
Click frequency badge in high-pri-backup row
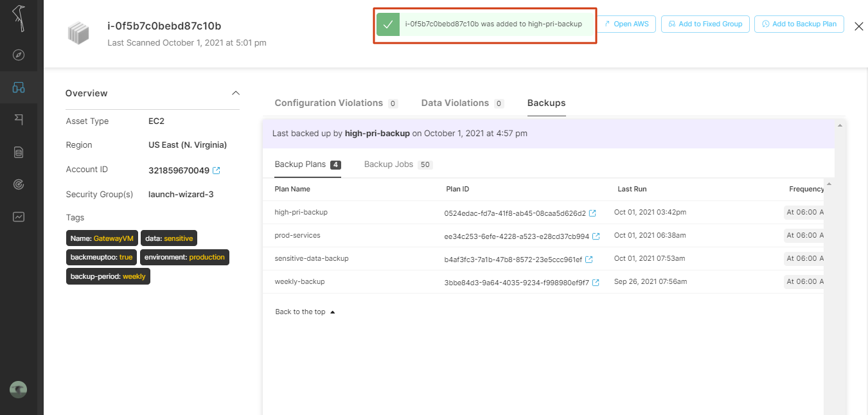tap(804, 213)
